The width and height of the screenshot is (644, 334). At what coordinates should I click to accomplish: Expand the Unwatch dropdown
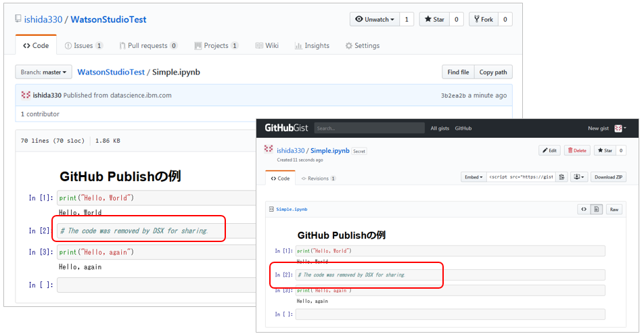tap(375, 20)
